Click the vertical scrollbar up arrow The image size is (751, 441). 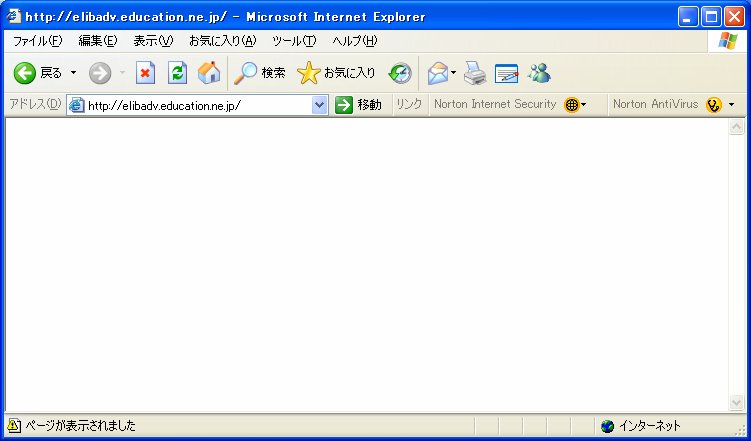click(736, 126)
